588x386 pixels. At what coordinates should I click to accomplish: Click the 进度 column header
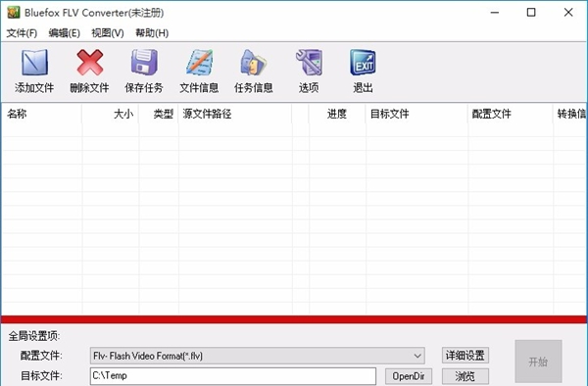(337, 114)
